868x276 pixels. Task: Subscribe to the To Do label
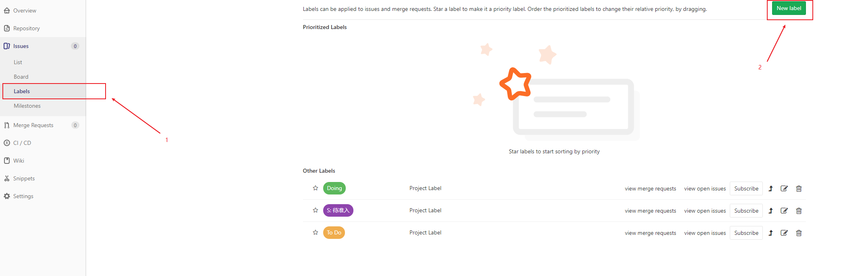[x=746, y=233]
